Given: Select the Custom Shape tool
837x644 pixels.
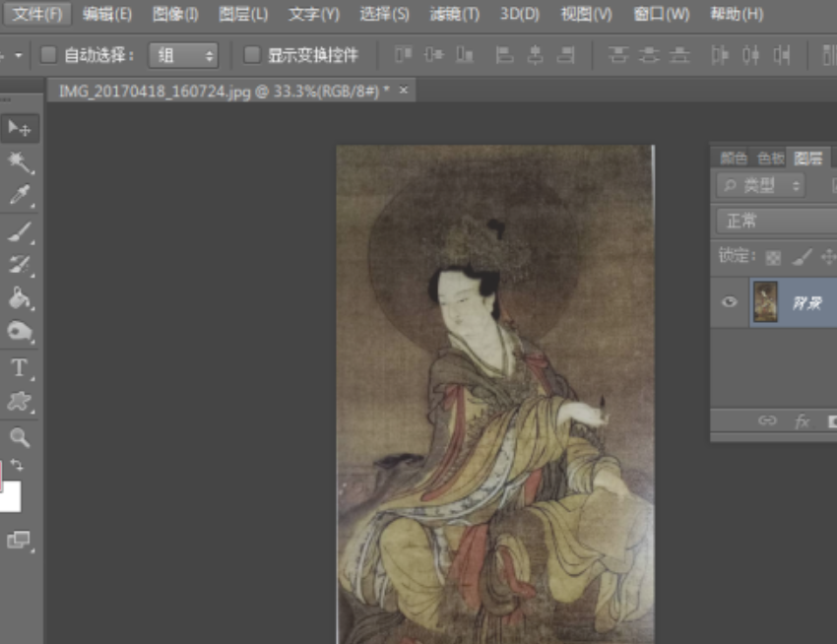Looking at the screenshot, I should click(20, 402).
